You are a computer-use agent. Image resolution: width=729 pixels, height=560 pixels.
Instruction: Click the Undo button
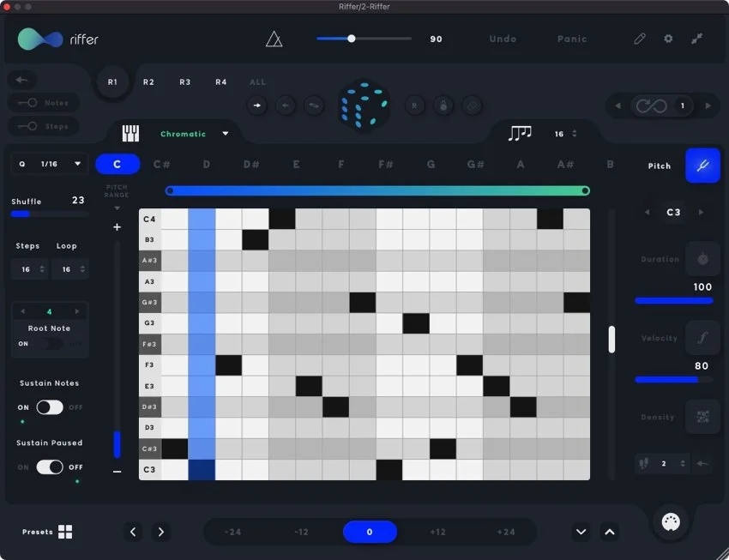[503, 39]
